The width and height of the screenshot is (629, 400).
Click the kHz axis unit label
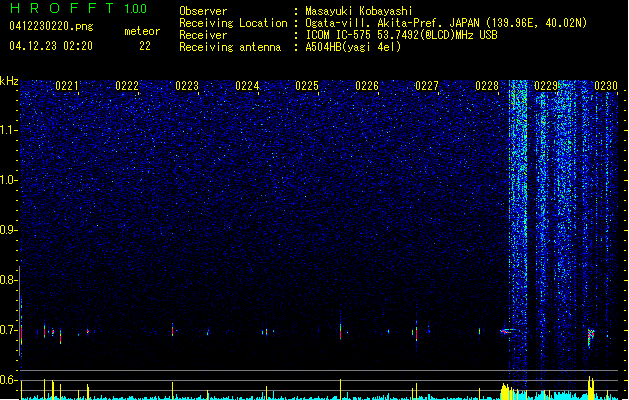tap(9, 81)
